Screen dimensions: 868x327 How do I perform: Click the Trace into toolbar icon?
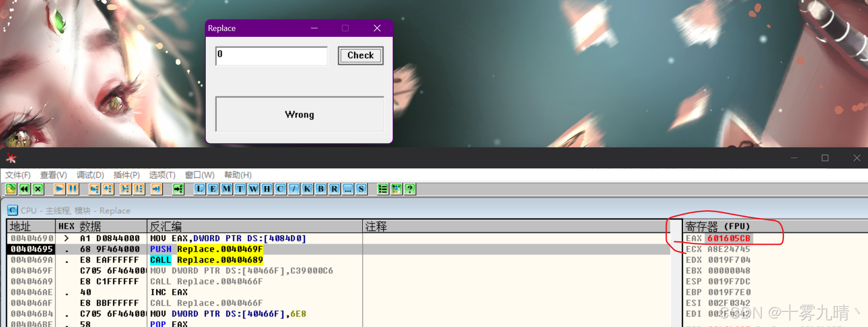pos(125,189)
